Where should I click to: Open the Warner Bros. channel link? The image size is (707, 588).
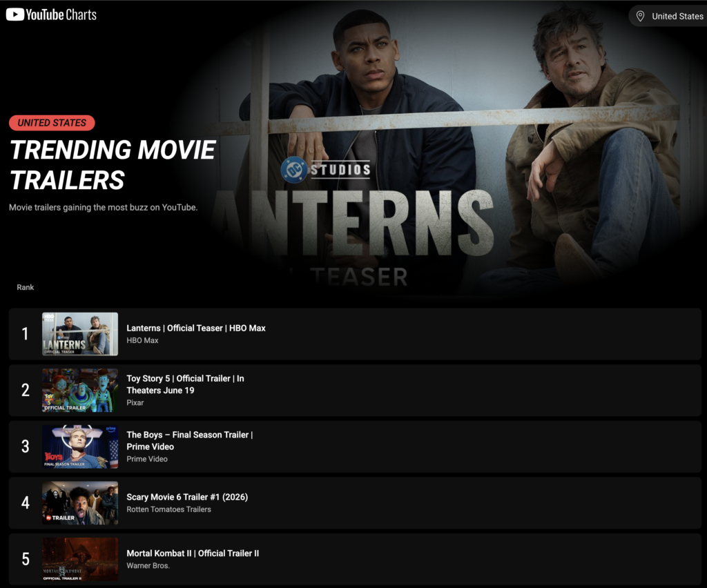pyautogui.click(x=148, y=565)
